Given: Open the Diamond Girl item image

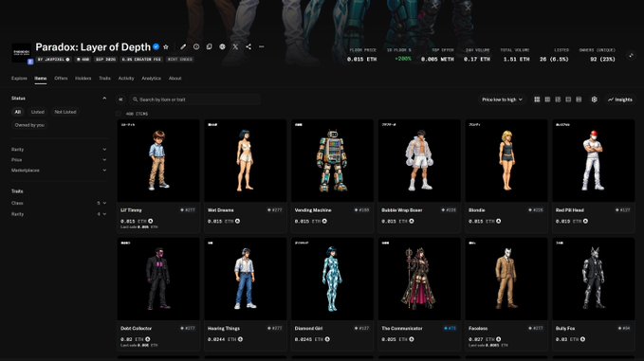Looking at the screenshot, I should (332, 279).
